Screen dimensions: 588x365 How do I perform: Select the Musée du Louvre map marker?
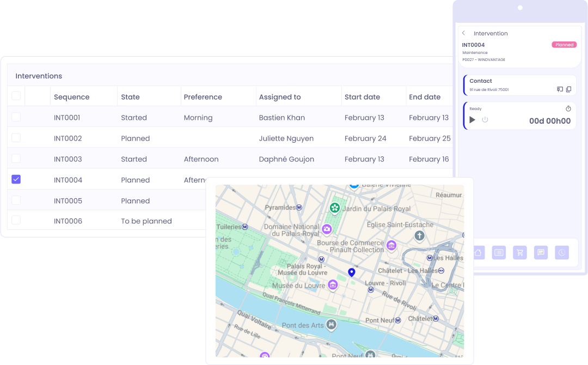pyautogui.click(x=333, y=284)
